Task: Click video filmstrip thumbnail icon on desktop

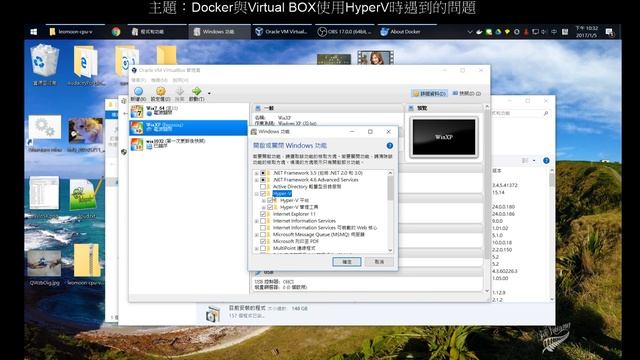Action: (x=375, y=58)
